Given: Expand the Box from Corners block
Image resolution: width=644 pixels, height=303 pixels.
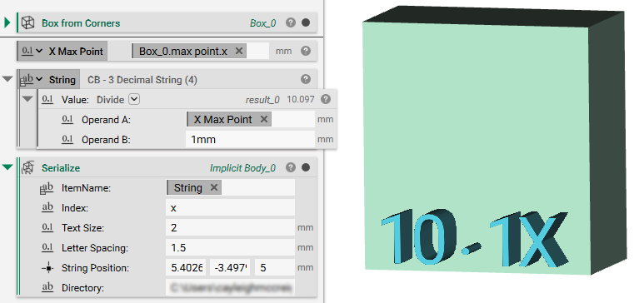Looking at the screenshot, I should click(x=7, y=23).
